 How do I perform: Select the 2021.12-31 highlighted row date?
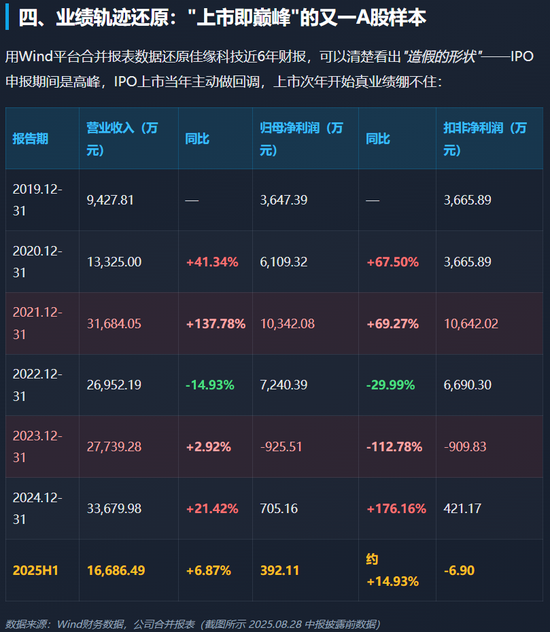[x=37, y=323]
